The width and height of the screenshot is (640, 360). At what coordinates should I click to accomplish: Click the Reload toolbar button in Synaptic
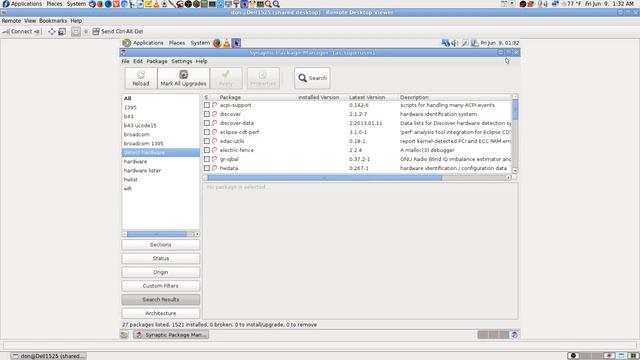[x=141, y=78]
